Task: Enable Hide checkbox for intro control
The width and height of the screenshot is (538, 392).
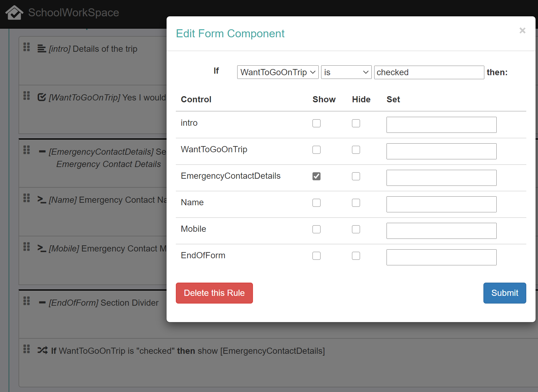Action: [x=356, y=123]
